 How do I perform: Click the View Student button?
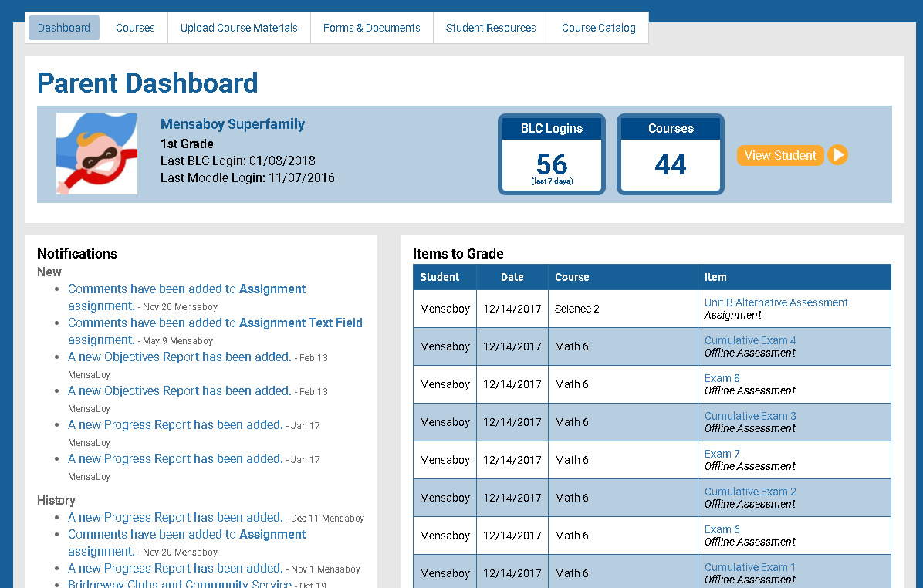tap(780, 155)
